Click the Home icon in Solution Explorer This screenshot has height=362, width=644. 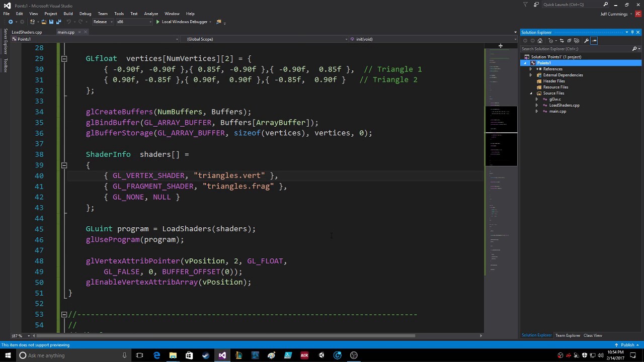[x=540, y=41]
